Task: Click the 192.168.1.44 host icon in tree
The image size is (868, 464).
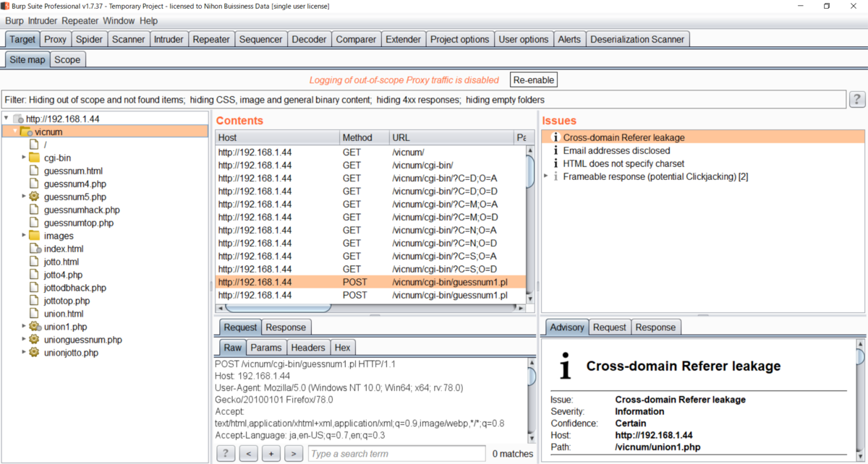Action: tap(18, 119)
